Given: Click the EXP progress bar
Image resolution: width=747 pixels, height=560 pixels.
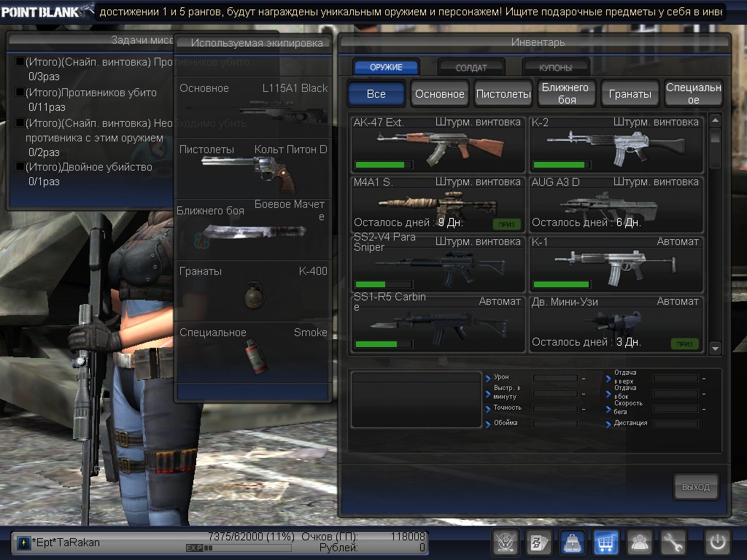Looking at the screenshot, I should pos(239,548).
